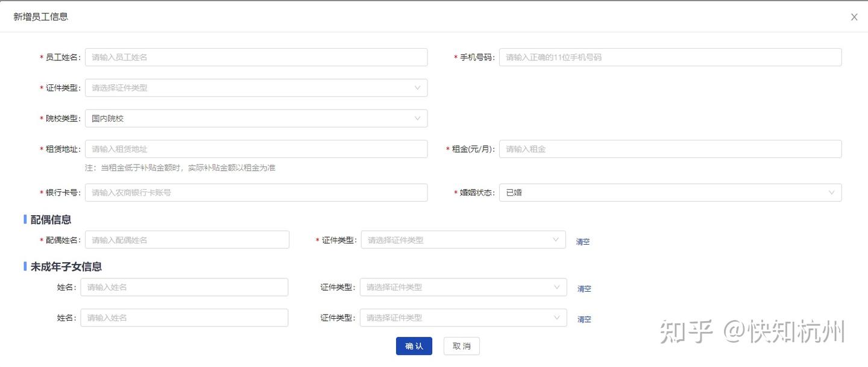
Task: Click 清空 link for the second child row
Action: coord(584,319)
